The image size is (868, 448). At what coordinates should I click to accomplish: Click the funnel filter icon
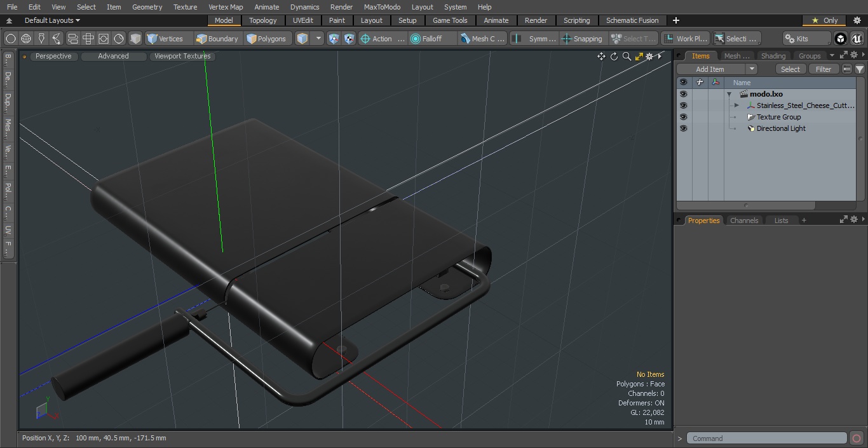click(x=859, y=69)
